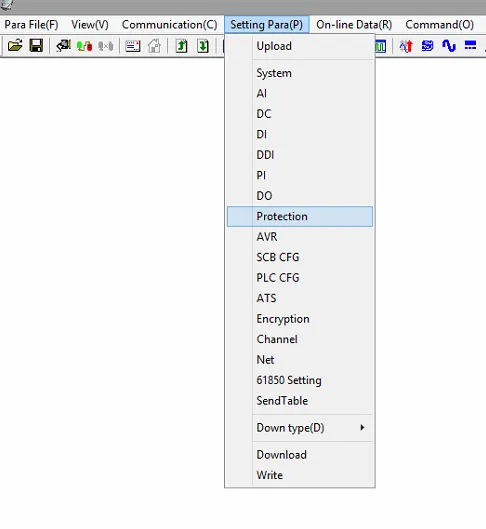Select the AI menu entry
Viewport: 486px width, 529px height.
[300, 93]
